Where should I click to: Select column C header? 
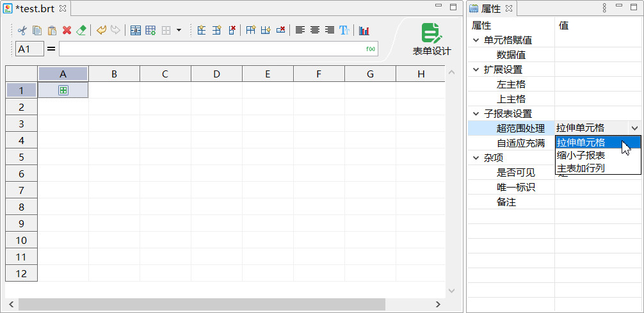coord(165,74)
